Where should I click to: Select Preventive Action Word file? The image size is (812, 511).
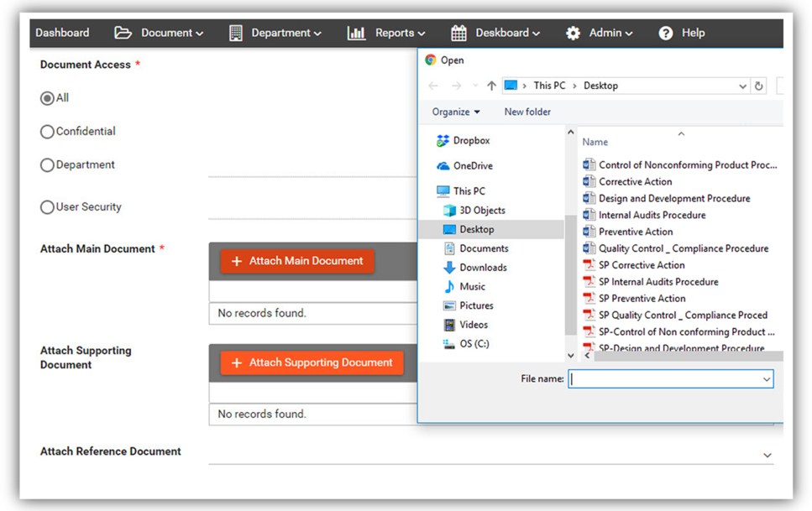click(x=627, y=232)
